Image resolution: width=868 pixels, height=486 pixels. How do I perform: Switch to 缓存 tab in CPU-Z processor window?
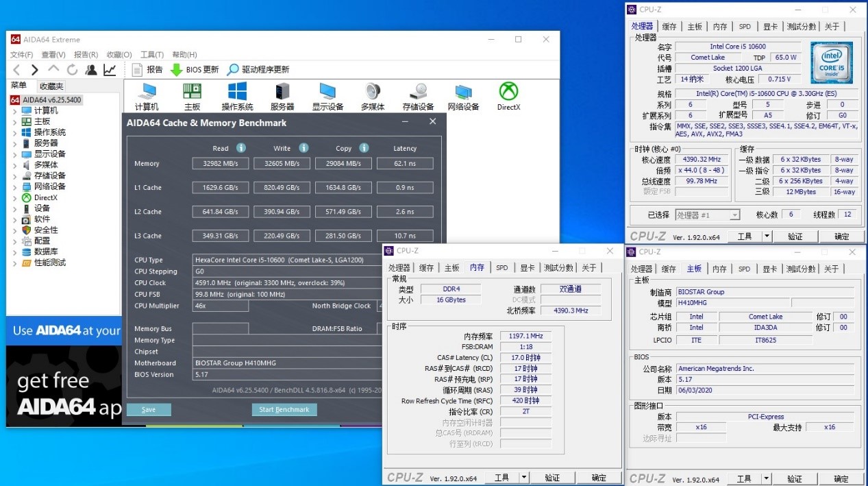pos(669,27)
